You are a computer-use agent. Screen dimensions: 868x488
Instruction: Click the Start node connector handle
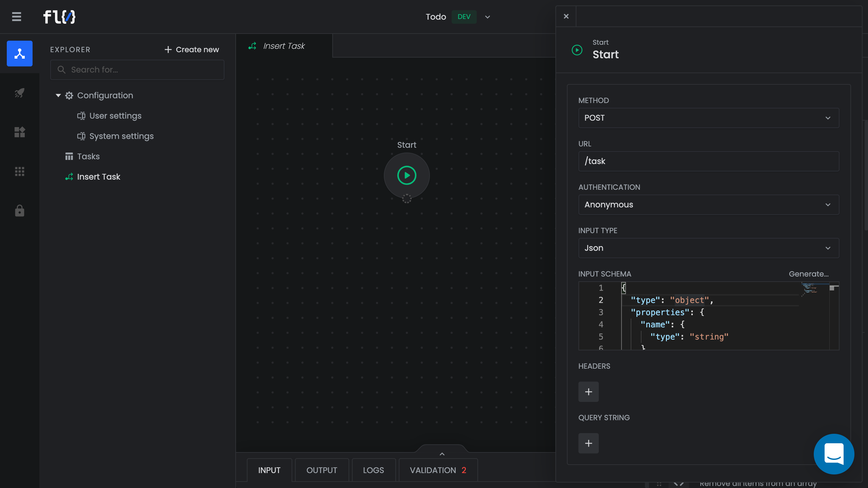407,199
